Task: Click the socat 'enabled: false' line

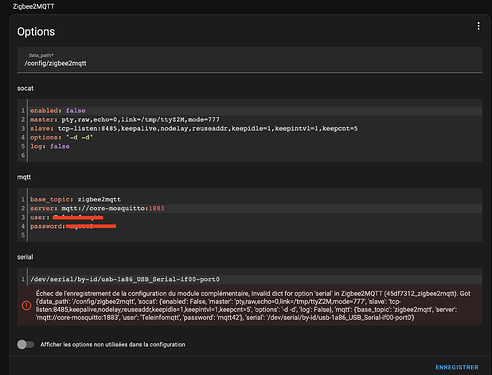Action: click(x=255, y=110)
